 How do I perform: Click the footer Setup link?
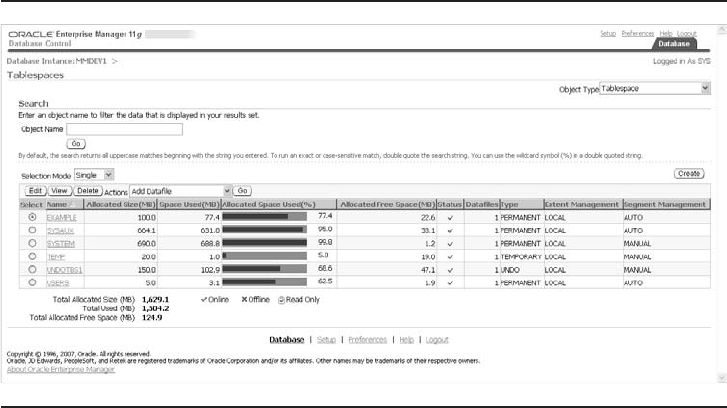coord(326,340)
